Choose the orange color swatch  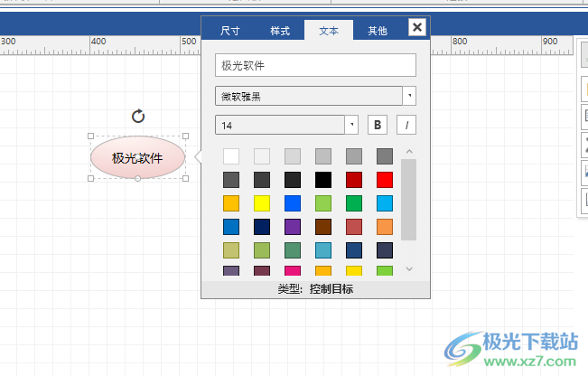click(x=385, y=227)
